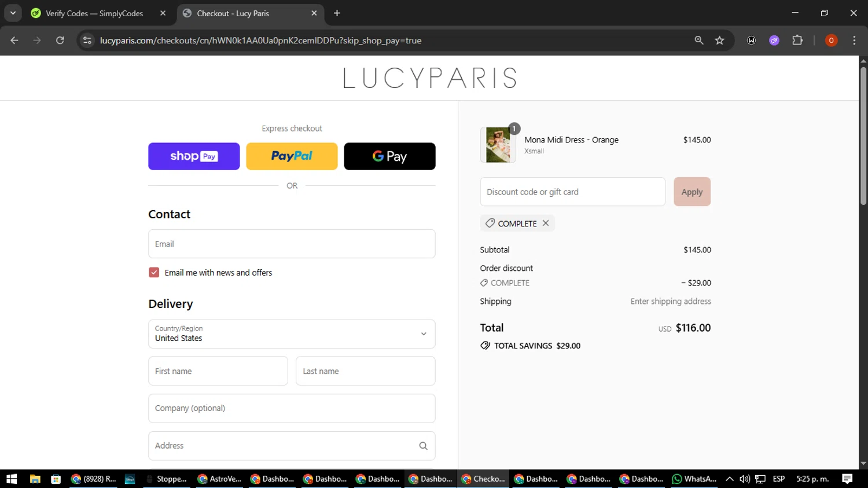Open the Country/Region dropdown
868x488 pixels.
pos(292,334)
